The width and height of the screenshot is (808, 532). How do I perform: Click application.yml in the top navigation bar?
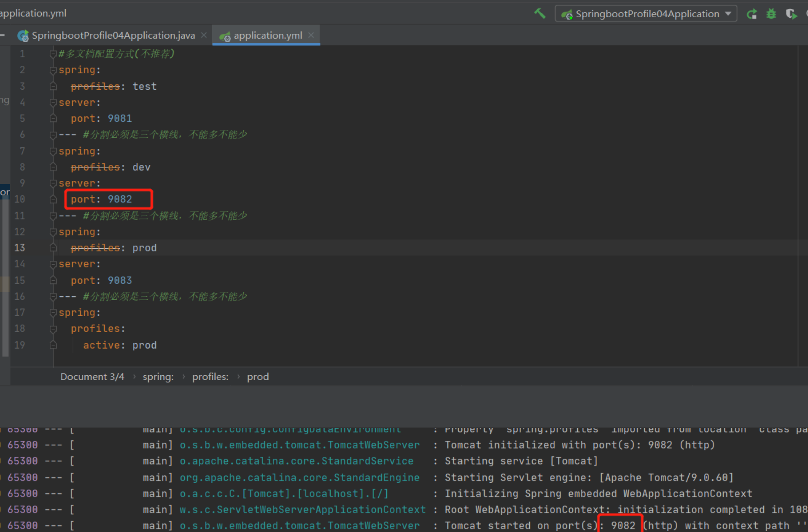pos(33,13)
